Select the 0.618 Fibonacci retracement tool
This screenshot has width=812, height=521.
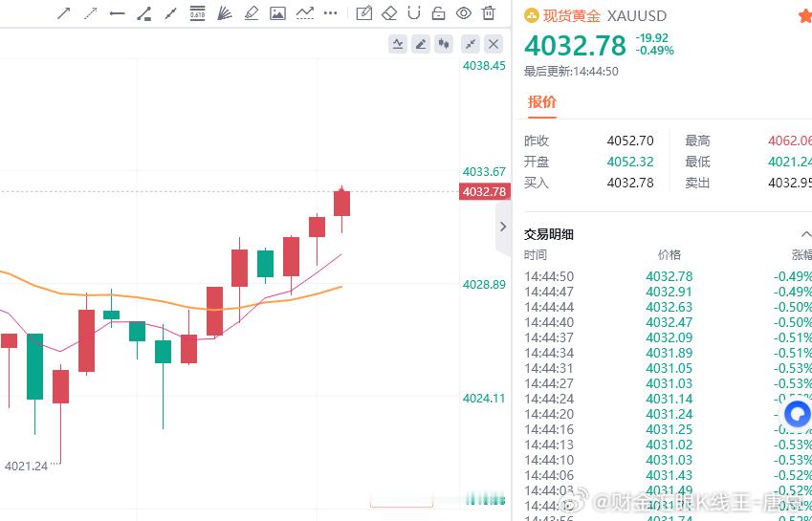pyautogui.click(x=197, y=13)
